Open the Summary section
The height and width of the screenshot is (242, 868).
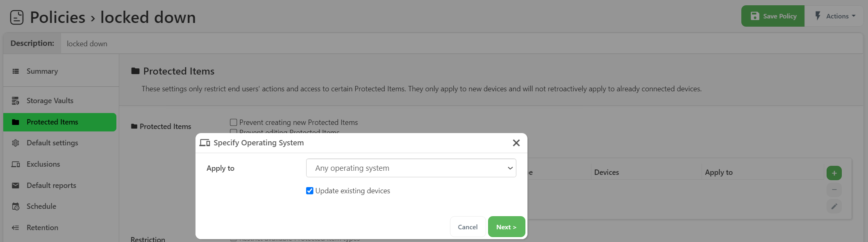click(42, 71)
